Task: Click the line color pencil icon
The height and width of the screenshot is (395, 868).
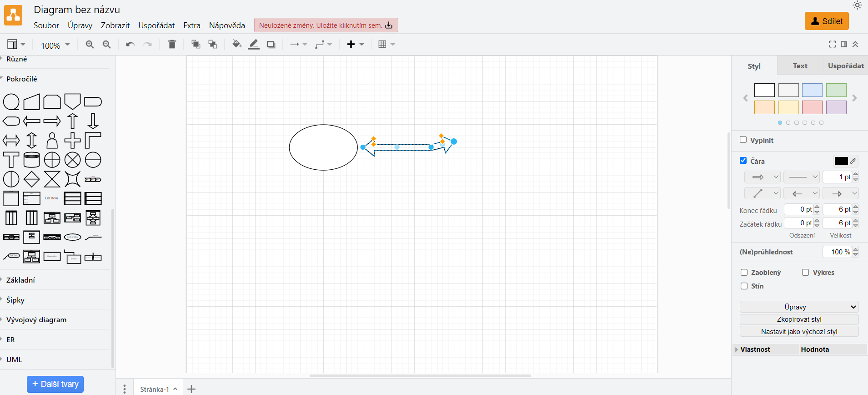Action: point(254,45)
